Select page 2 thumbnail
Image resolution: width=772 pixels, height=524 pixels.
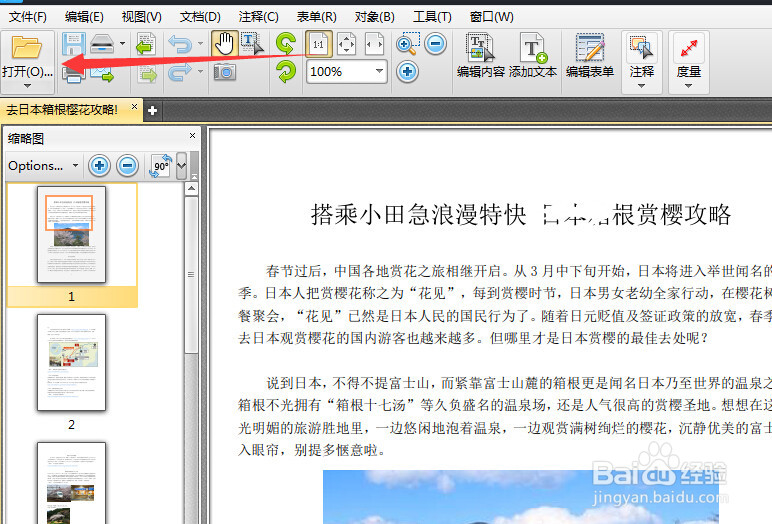[x=71, y=362]
